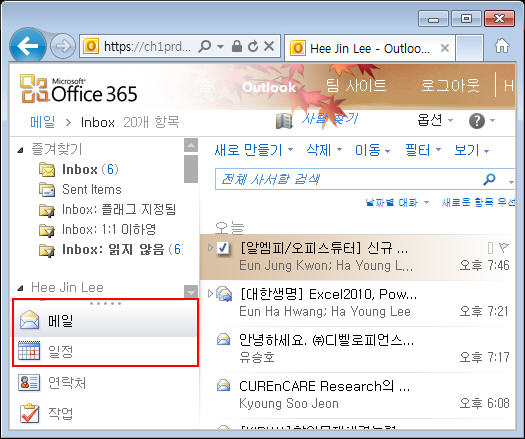The image size is (525, 439).
Task: Open the 작업 tasks clipboard icon
Action: click(29, 413)
